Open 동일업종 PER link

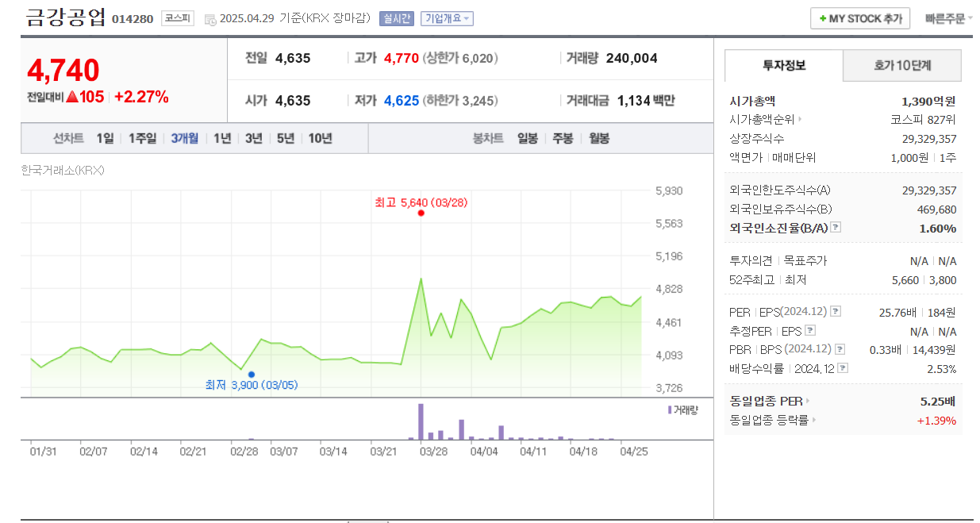click(766, 401)
